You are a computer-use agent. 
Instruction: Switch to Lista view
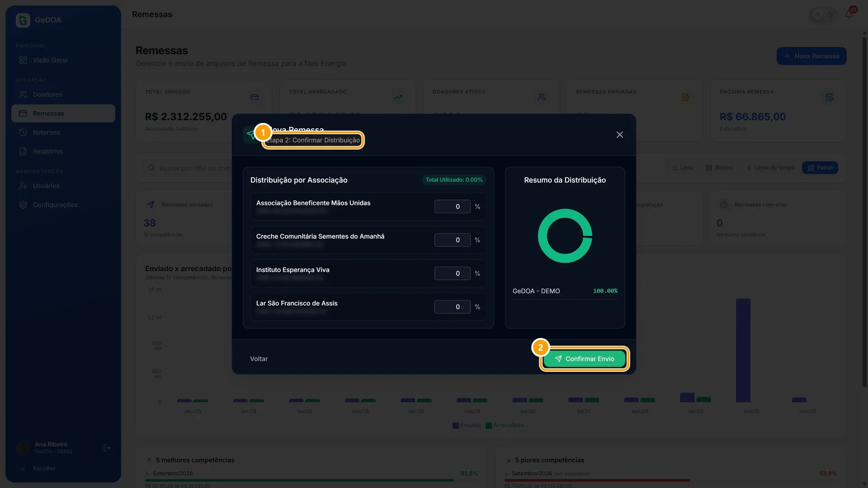point(682,168)
